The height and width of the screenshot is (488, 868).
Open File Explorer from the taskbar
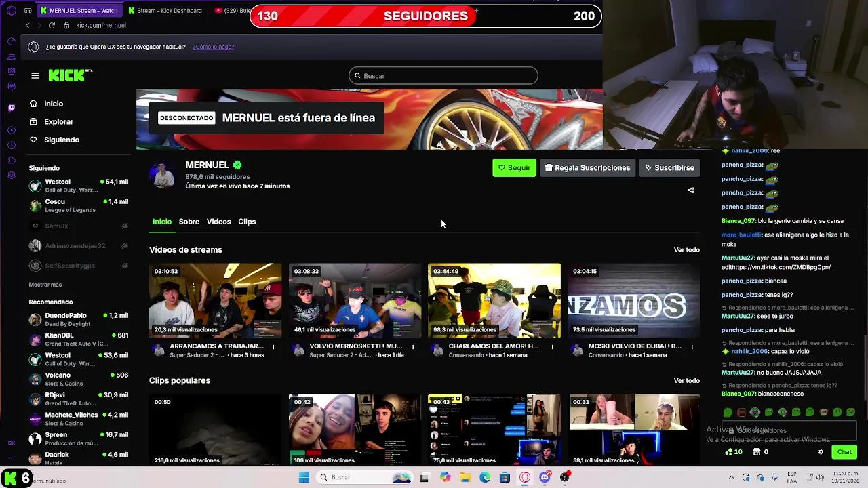click(x=465, y=477)
